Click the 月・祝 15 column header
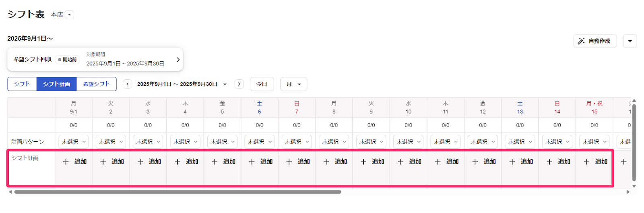Image resolution: width=644 pixels, height=213 pixels. (594, 108)
